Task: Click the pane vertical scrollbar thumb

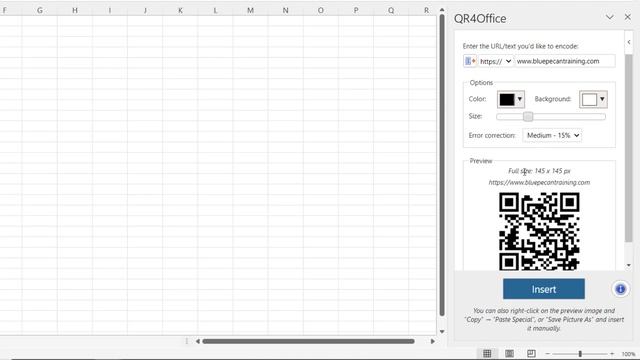Action: point(629,148)
